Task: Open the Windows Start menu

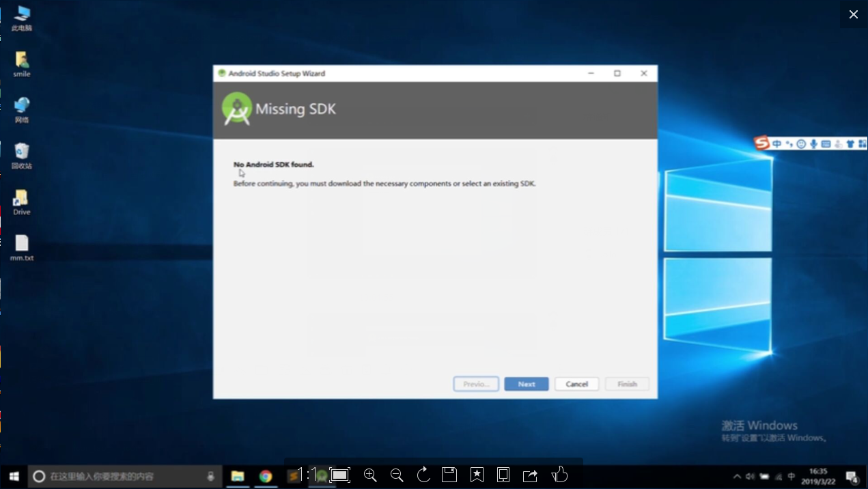Action: tap(14, 476)
